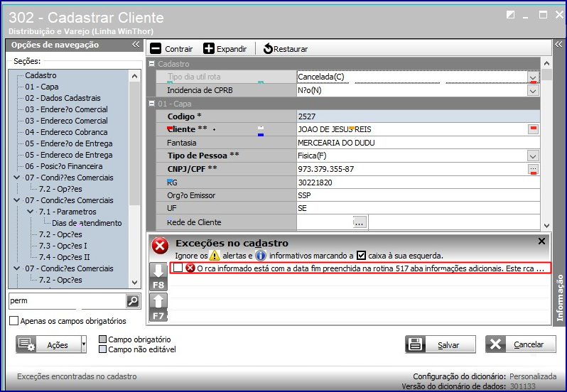Select the Cadastro tree item
567x392 pixels.
coord(41,75)
